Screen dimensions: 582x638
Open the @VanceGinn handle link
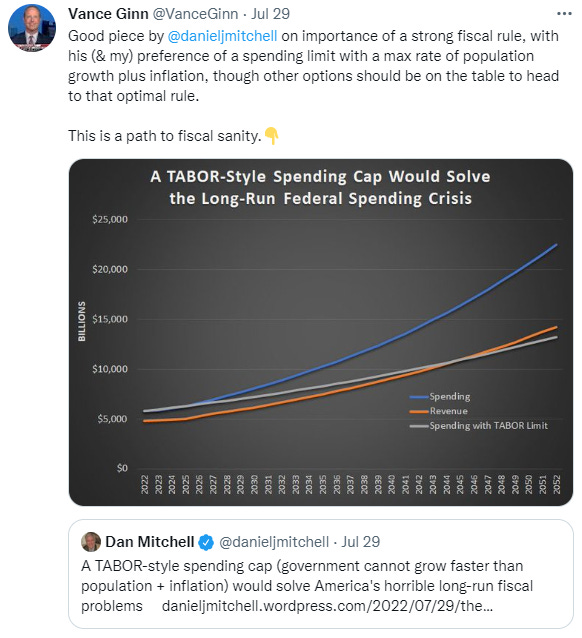[195, 14]
